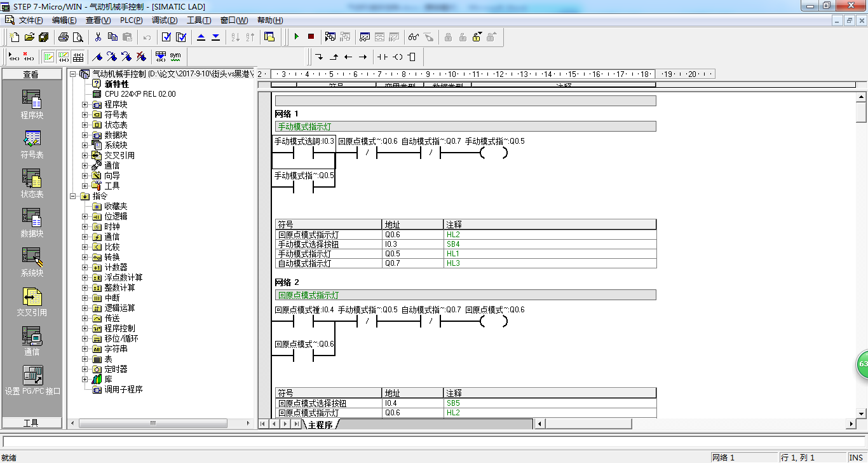Image resolution: width=868 pixels, height=463 pixels.
Task: Start program status monitoring icon
Action: (330, 37)
